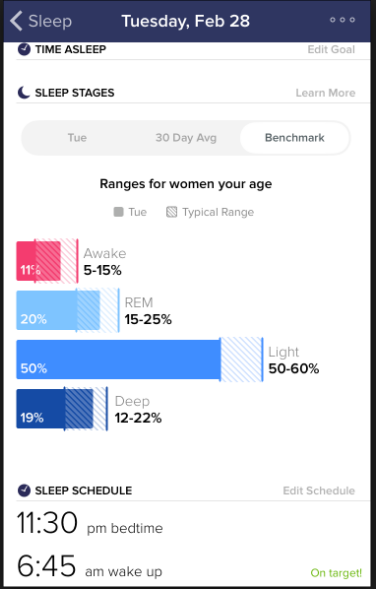Tap the 6:45 am wake up entry

(89, 566)
